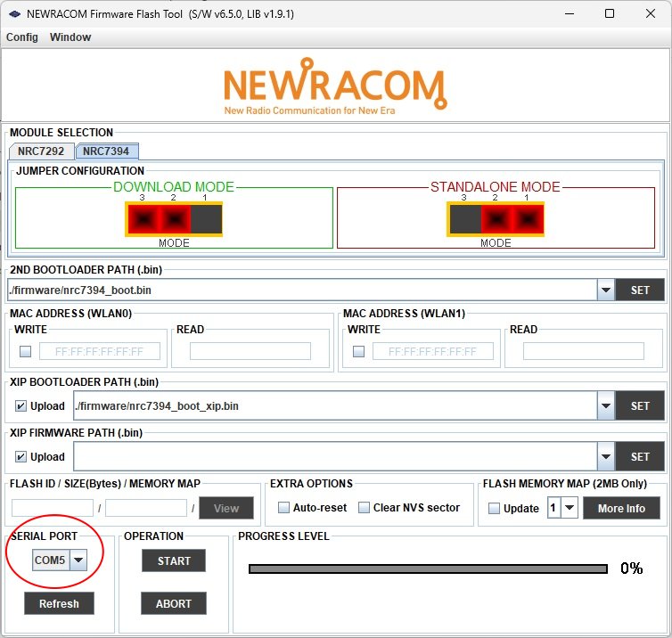Image resolution: width=672 pixels, height=638 pixels.
Task: Click the Standalone Mode jumper diagram
Action: coord(496,218)
